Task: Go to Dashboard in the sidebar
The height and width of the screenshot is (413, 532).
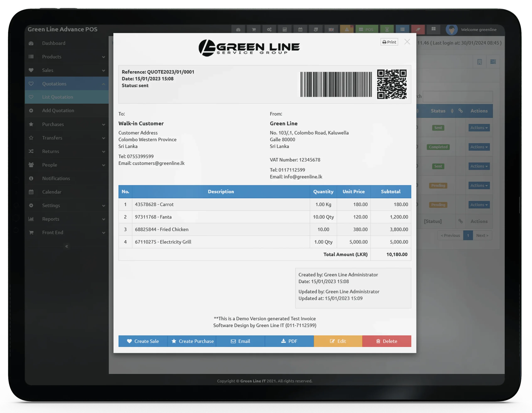Action: pos(54,43)
